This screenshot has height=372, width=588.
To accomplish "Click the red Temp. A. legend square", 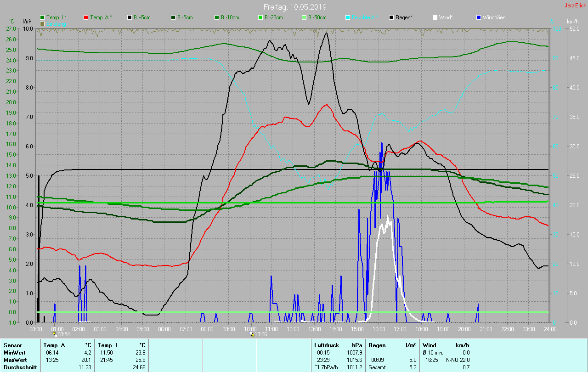I will pos(86,17).
